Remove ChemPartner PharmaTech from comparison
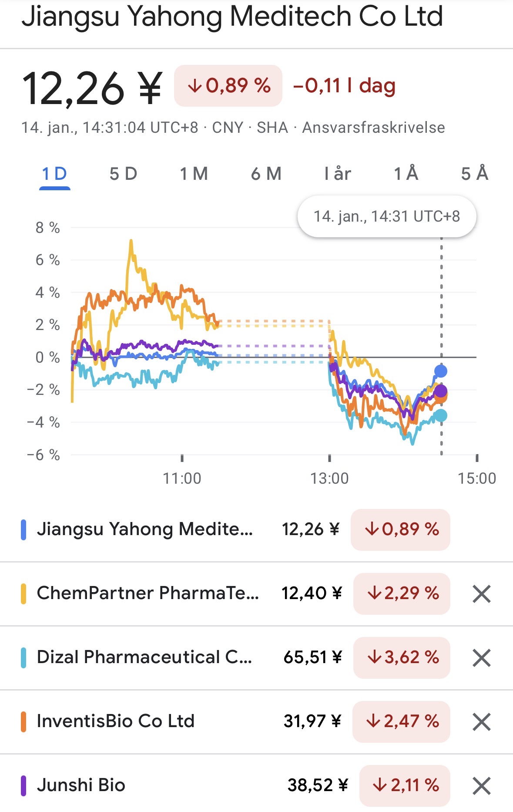Screen dimensions: 513x812 point(481,594)
